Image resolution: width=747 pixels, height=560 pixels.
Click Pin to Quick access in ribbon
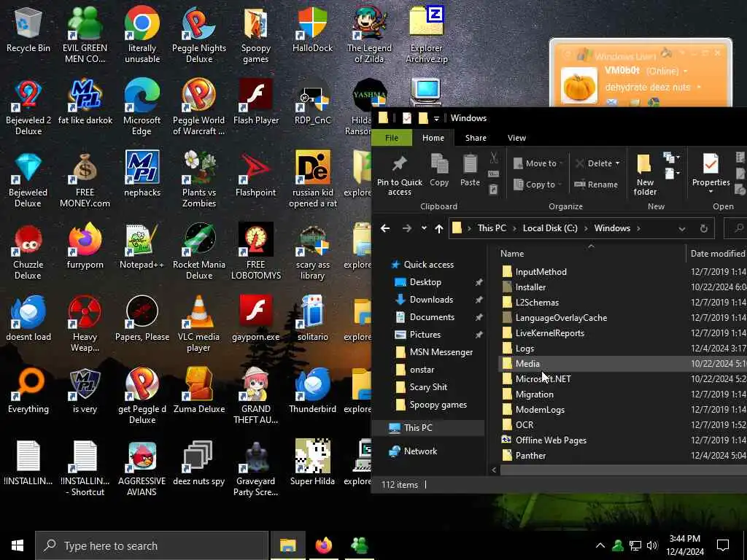[399, 176]
